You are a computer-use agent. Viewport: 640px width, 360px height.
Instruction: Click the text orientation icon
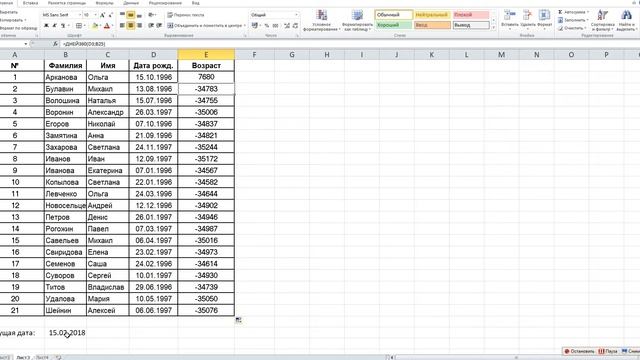pos(151,15)
